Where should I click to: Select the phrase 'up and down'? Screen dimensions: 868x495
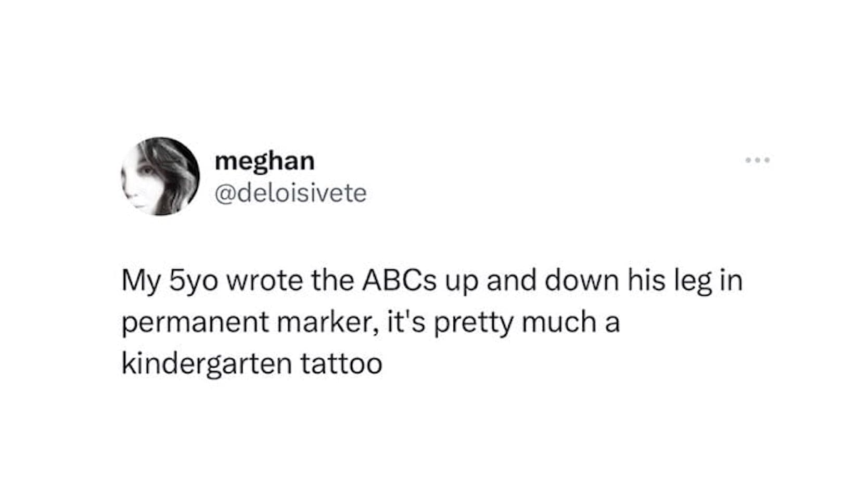pos(532,282)
